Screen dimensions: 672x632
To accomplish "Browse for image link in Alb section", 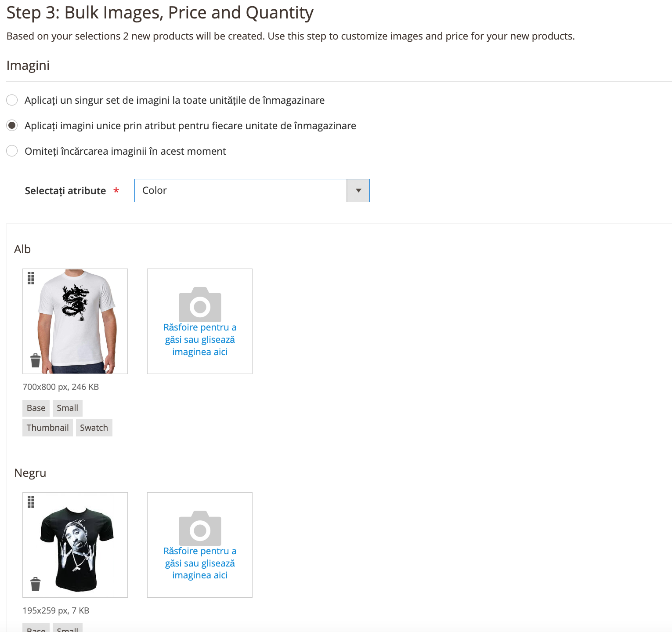I will pyautogui.click(x=200, y=340).
